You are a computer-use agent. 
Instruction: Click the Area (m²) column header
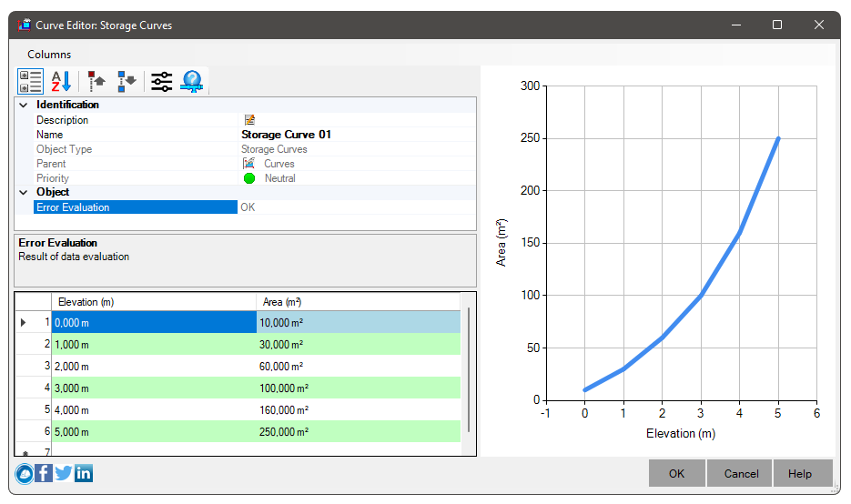pos(359,302)
